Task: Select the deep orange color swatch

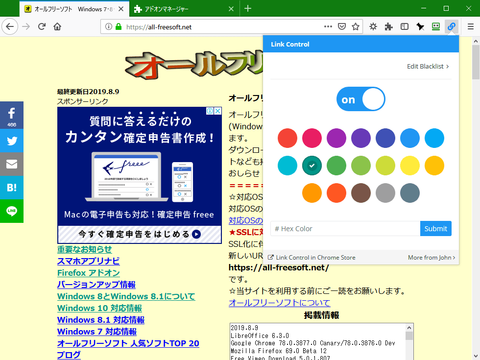Action: coord(336,193)
